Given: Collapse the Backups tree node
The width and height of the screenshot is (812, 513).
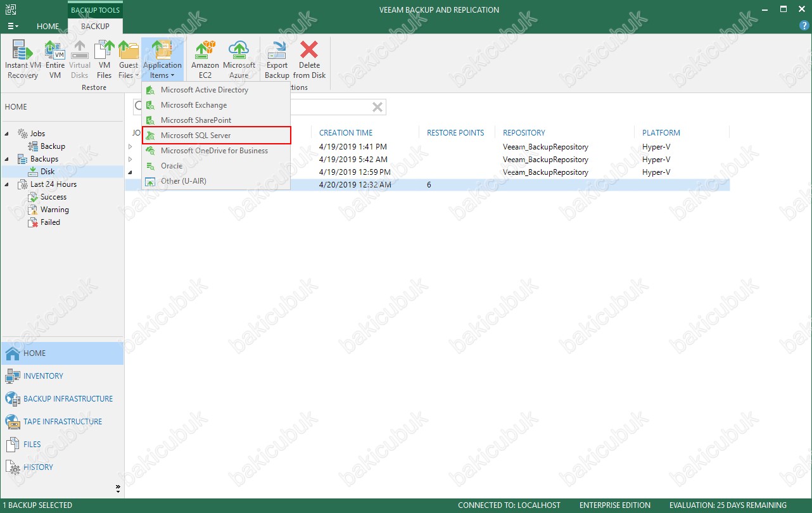Looking at the screenshot, I should [x=7, y=159].
